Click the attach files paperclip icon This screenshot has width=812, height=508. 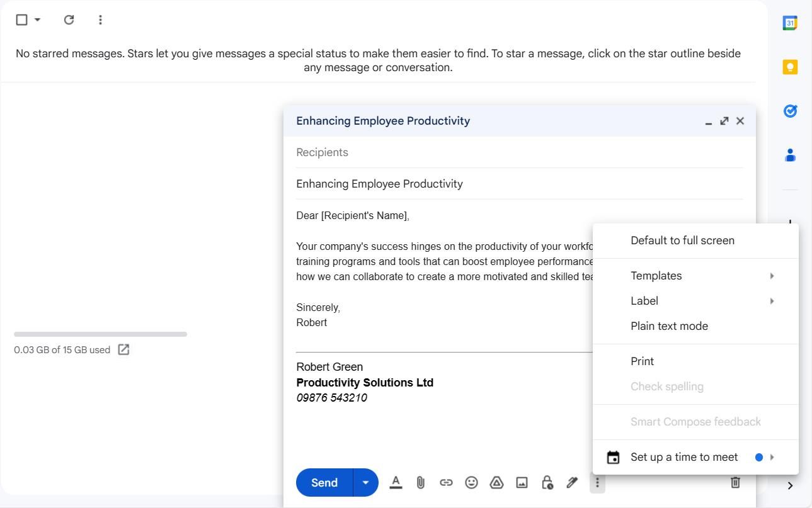(420, 483)
